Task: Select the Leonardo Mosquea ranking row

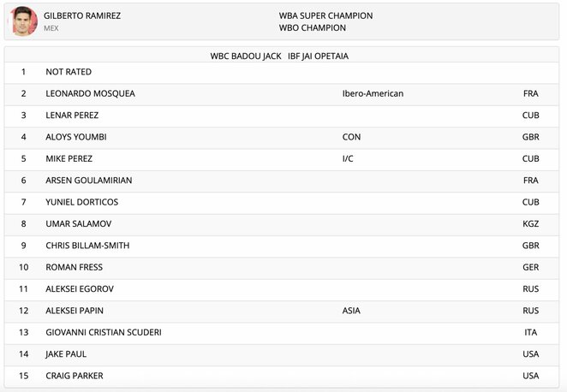Action: pos(281,93)
